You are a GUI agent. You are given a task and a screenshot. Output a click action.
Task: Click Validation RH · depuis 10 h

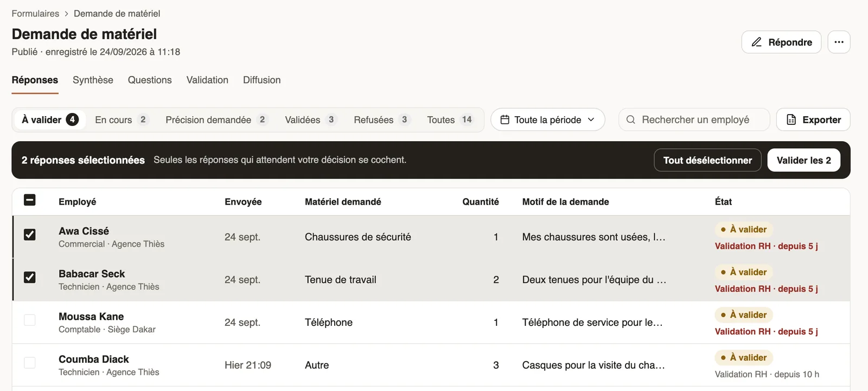click(x=767, y=374)
